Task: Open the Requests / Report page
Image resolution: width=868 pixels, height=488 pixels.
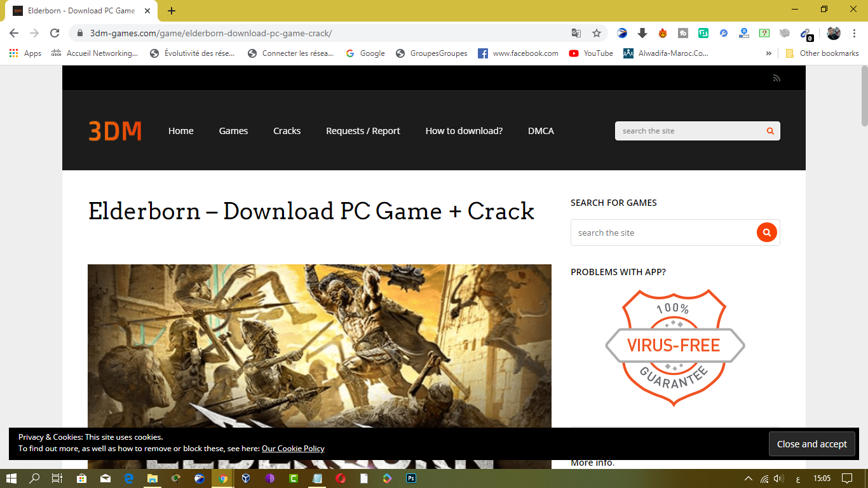Action: [363, 131]
